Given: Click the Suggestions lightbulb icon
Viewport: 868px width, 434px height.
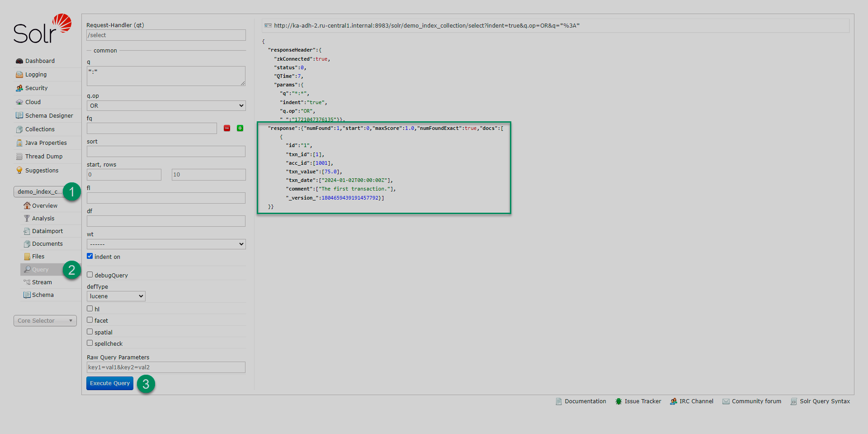Looking at the screenshot, I should (x=19, y=171).
